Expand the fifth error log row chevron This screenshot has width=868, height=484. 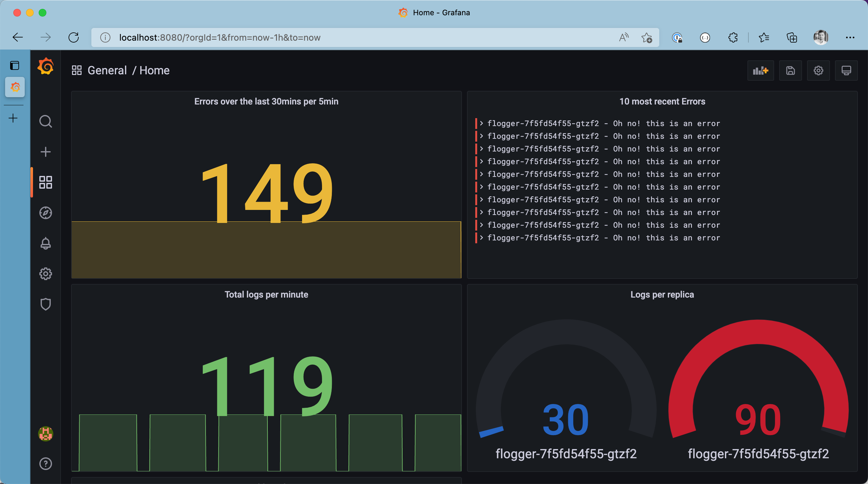coord(482,174)
